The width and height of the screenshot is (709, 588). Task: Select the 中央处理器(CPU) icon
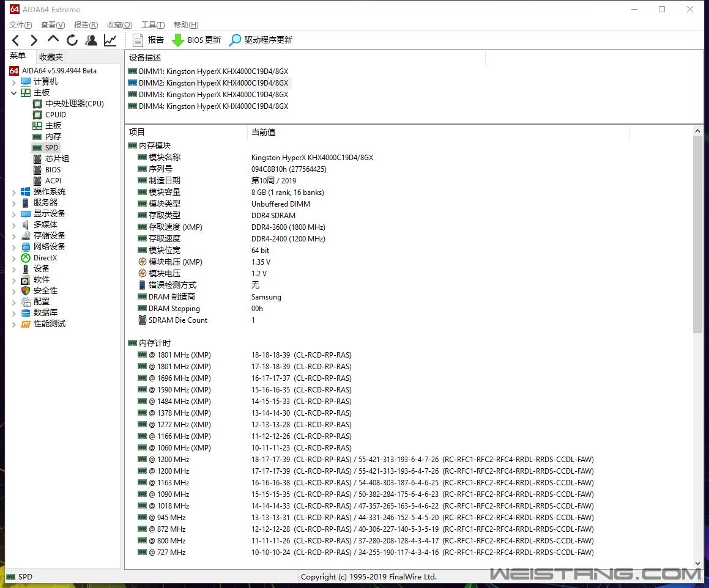[x=37, y=104]
